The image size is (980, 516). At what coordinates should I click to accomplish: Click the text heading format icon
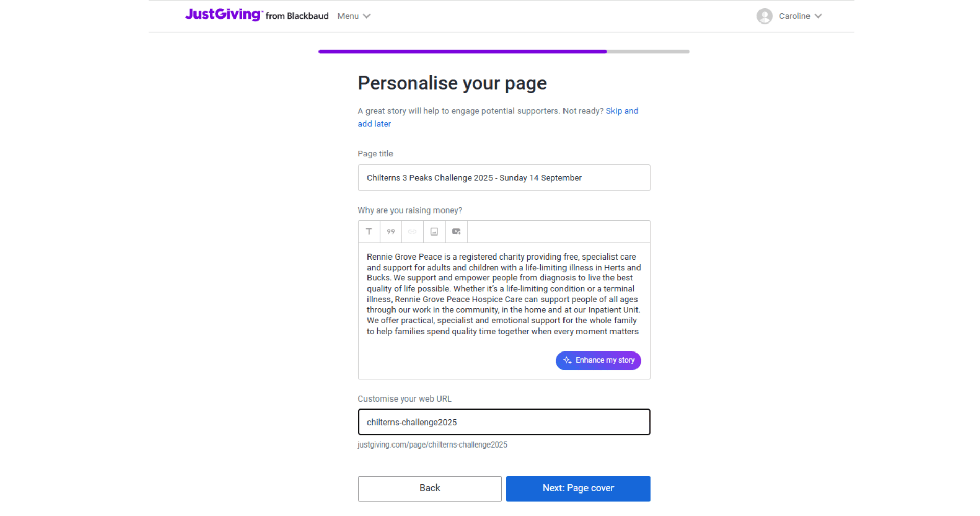pyautogui.click(x=369, y=231)
